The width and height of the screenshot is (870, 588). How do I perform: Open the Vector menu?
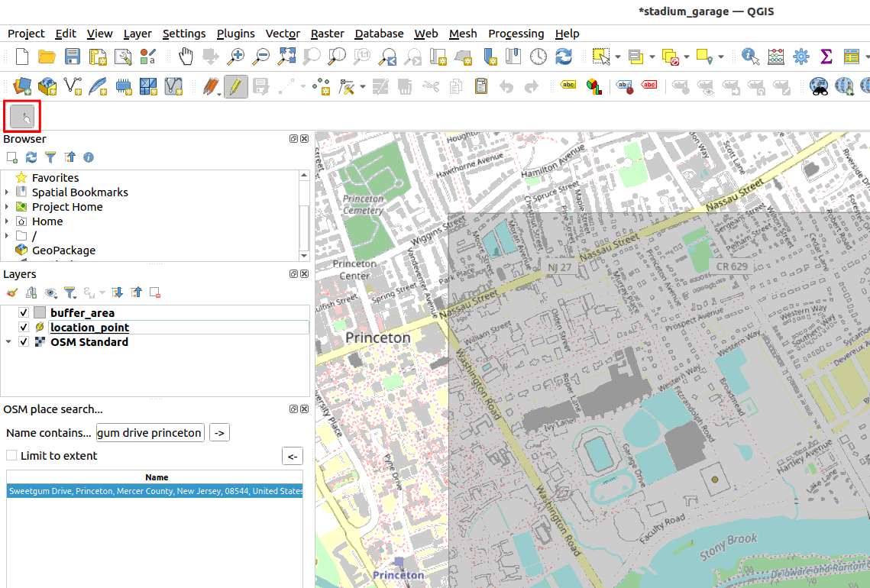pyautogui.click(x=282, y=34)
